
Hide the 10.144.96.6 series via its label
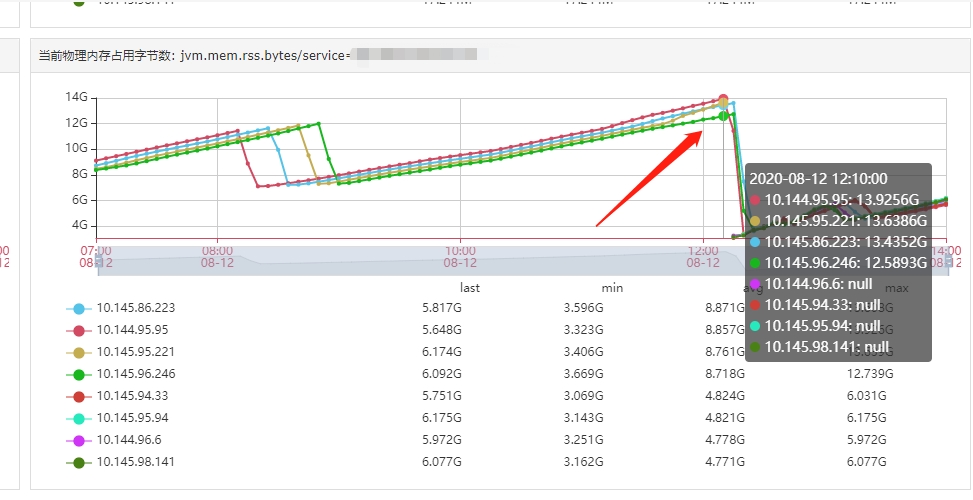(128, 440)
